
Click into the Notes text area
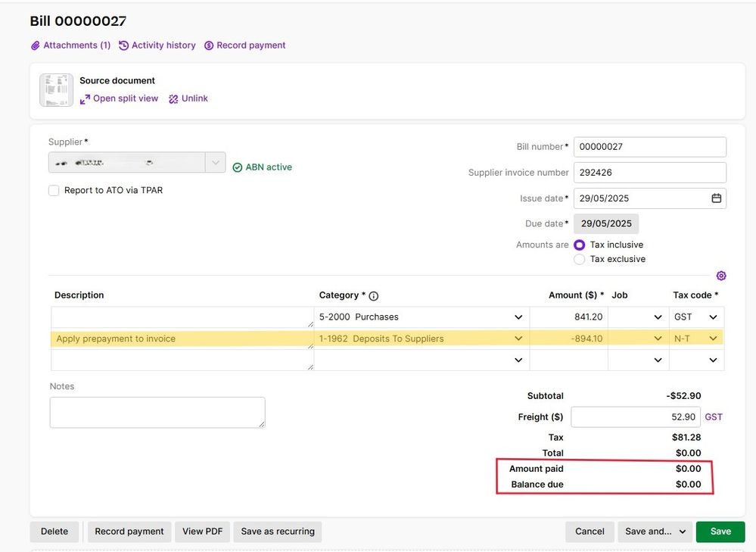coord(157,413)
